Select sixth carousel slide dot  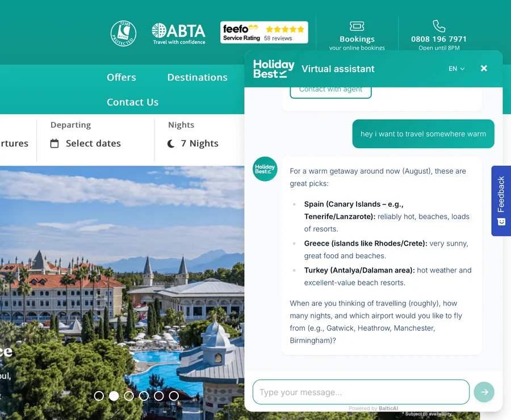(x=174, y=396)
